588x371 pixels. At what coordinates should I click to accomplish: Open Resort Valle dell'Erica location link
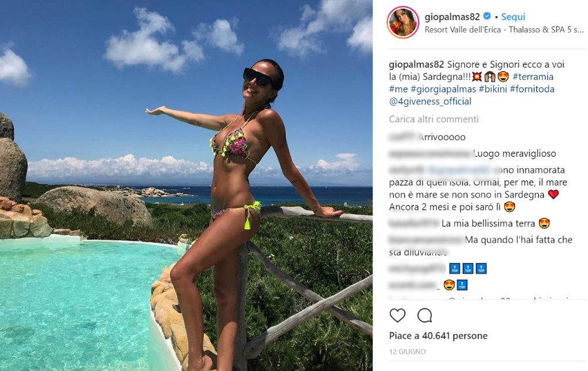(x=504, y=30)
